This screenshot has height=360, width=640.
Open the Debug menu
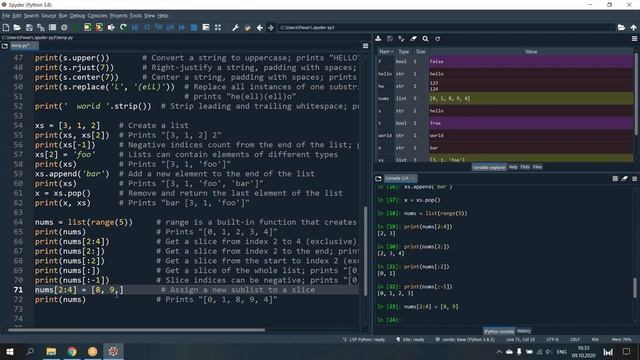(x=77, y=16)
